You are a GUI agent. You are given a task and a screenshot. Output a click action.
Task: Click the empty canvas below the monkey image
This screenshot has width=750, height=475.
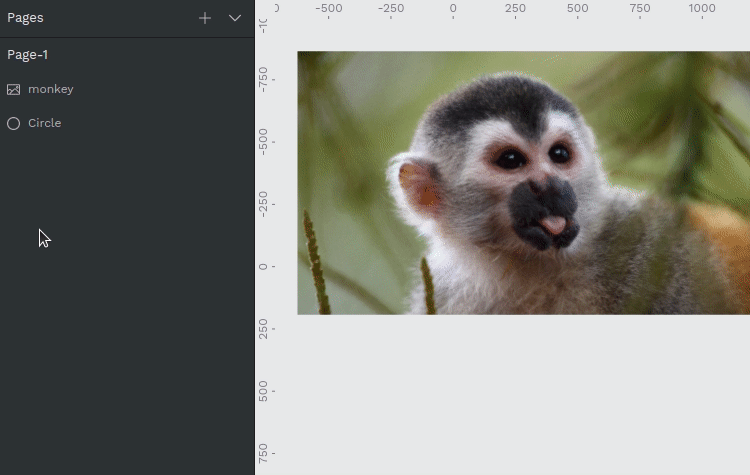tap(500, 400)
